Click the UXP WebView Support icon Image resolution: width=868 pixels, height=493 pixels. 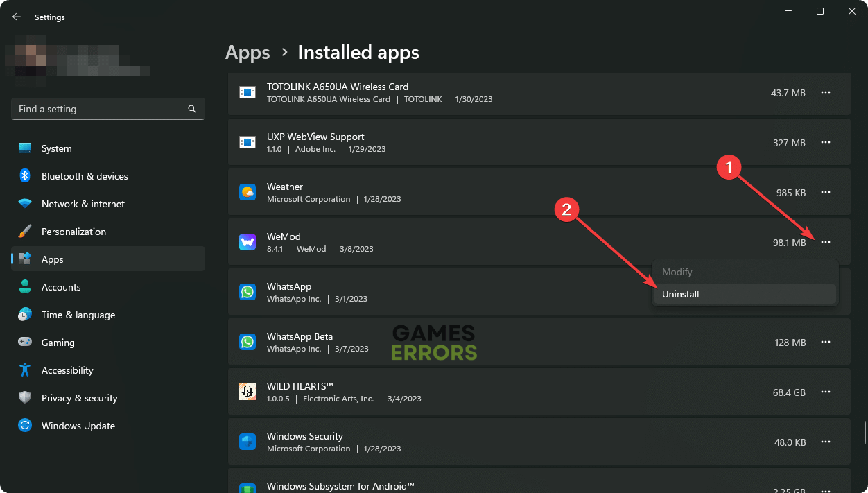248,142
